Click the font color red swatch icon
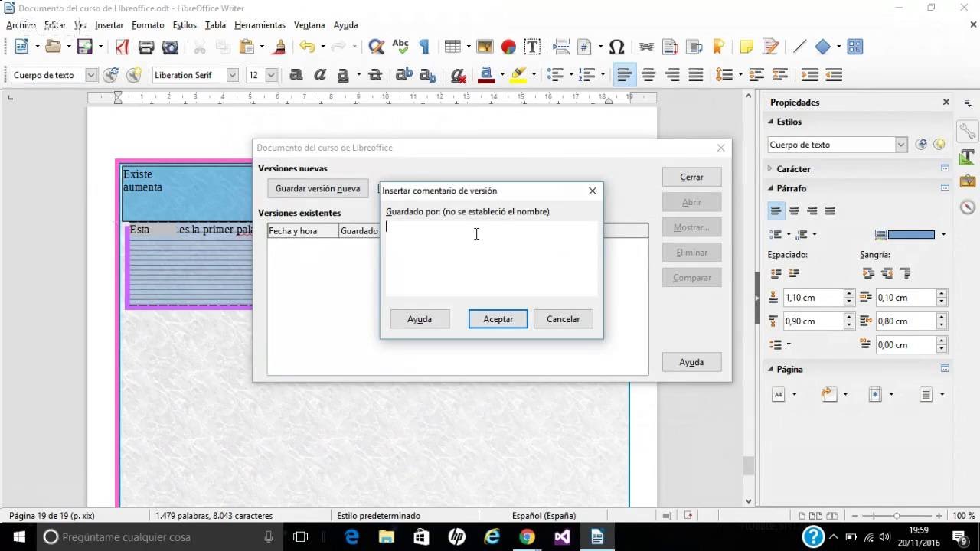980x551 pixels. click(485, 75)
